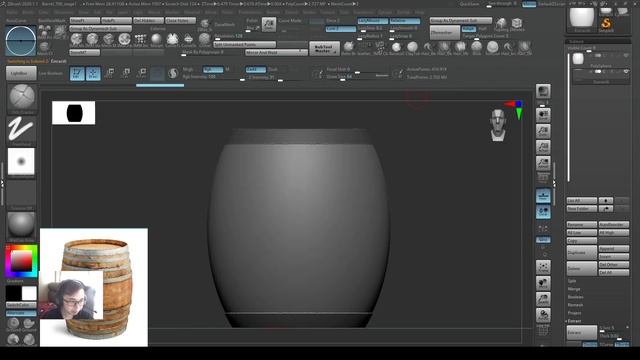Screen dimensions: 640x360
Task: Open the Document menu
Action: 63,12
